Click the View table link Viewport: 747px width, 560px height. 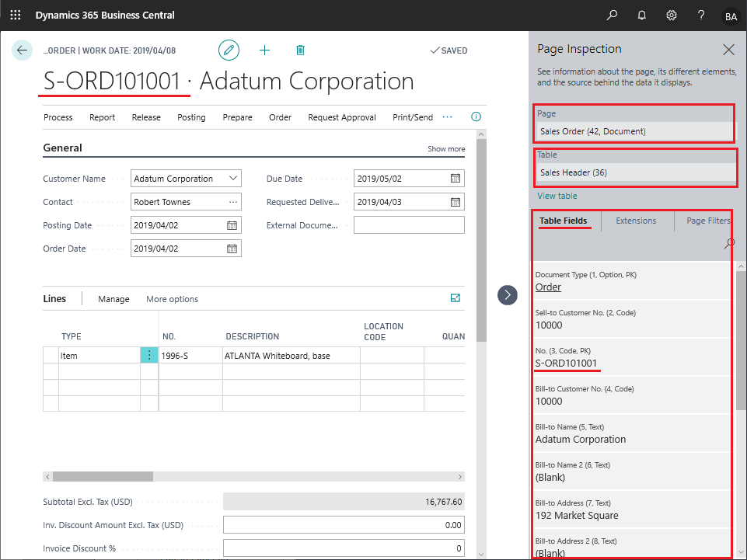[x=557, y=196]
